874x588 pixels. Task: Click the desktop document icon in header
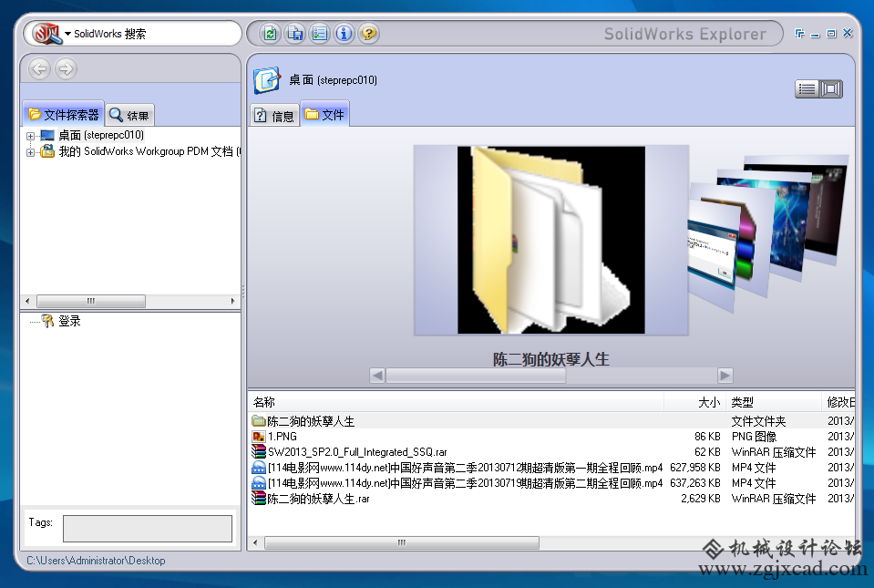pos(268,80)
